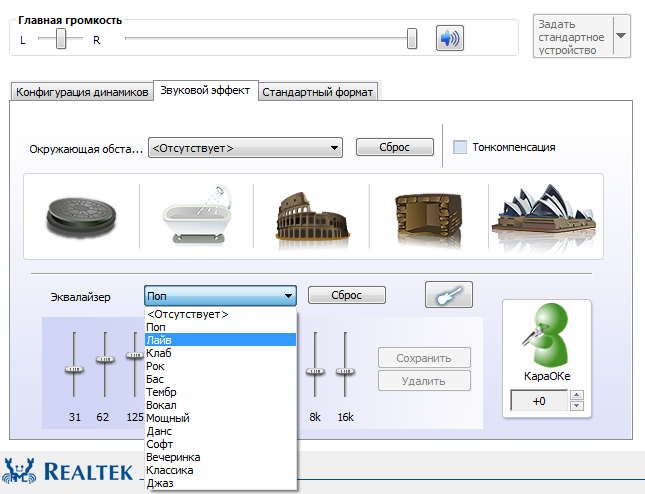
Task: Enable the Тонкомпенсация checkbox
Action: pos(460,147)
